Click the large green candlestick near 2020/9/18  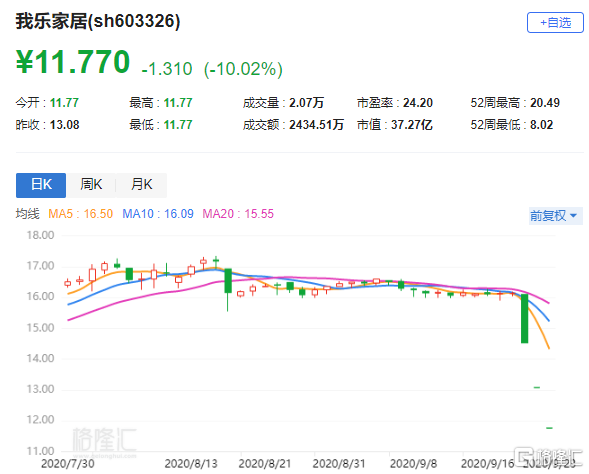pyautogui.click(x=524, y=319)
